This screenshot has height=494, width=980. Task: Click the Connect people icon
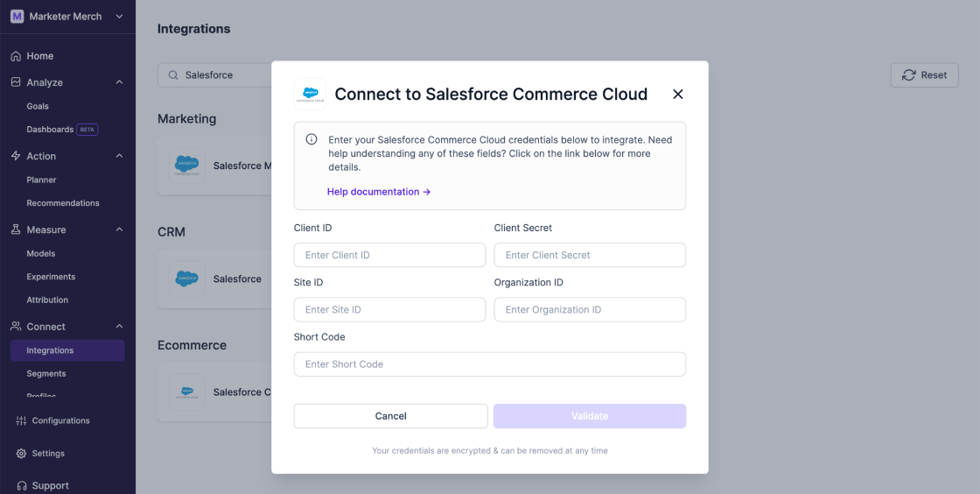click(17, 327)
